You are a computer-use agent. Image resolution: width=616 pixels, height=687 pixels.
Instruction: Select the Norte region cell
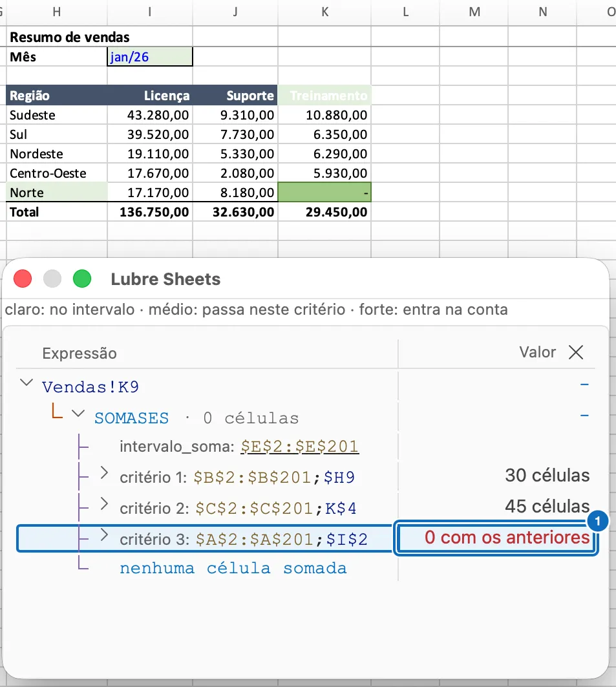57,193
